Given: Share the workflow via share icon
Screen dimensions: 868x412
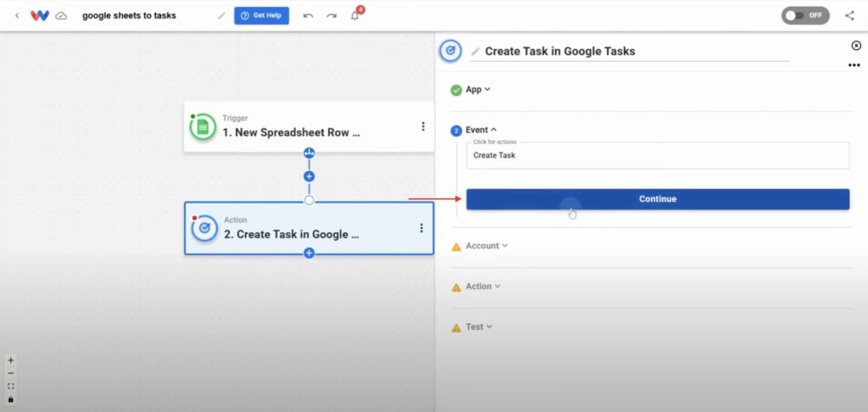Looking at the screenshot, I should click(x=849, y=15).
